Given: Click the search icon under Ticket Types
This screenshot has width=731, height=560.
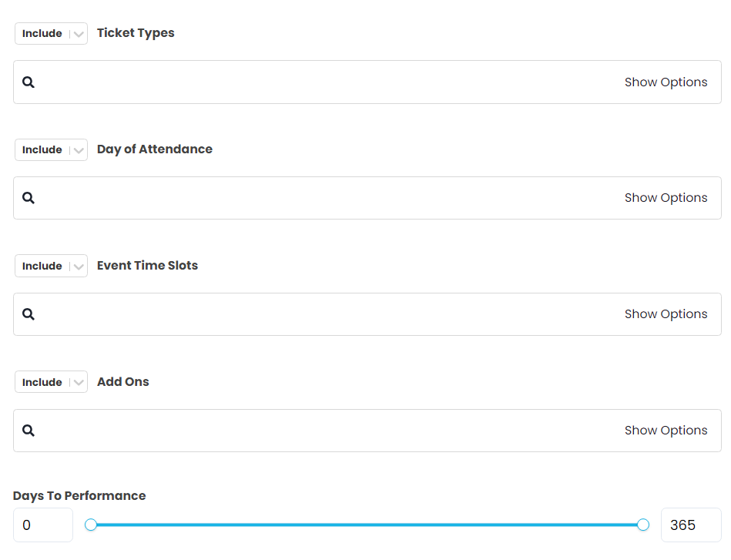Looking at the screenshot, I should [x=29, y=82].
